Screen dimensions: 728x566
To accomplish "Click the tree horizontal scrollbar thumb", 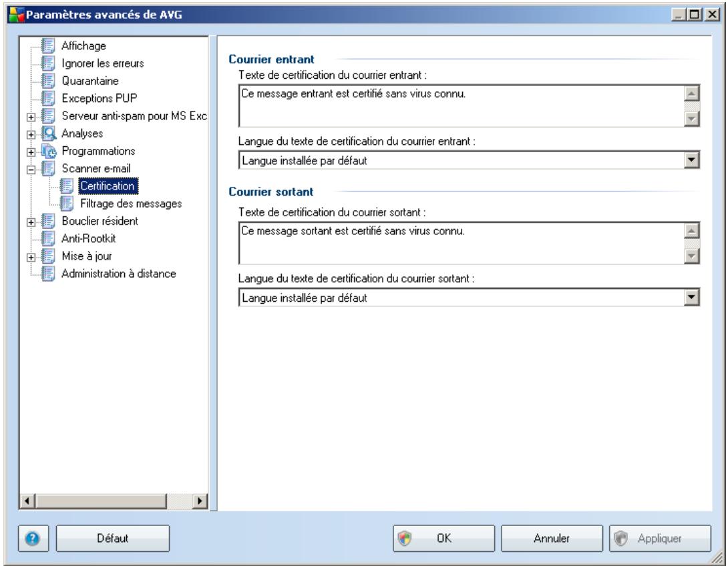I will [x=101, y=501].
